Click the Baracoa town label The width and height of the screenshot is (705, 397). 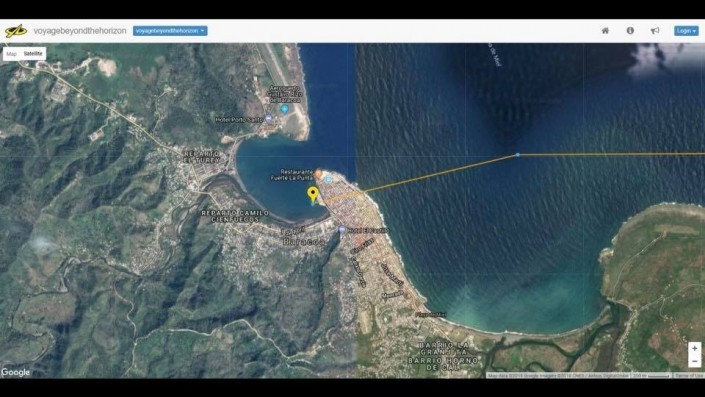(303, 241)
